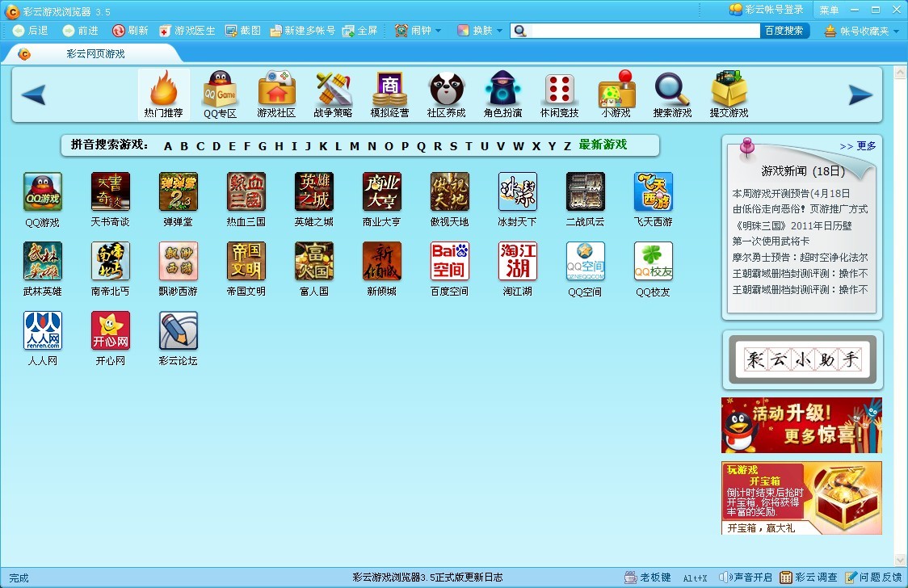Open the QQ校友 clover icon

(654, 261)
